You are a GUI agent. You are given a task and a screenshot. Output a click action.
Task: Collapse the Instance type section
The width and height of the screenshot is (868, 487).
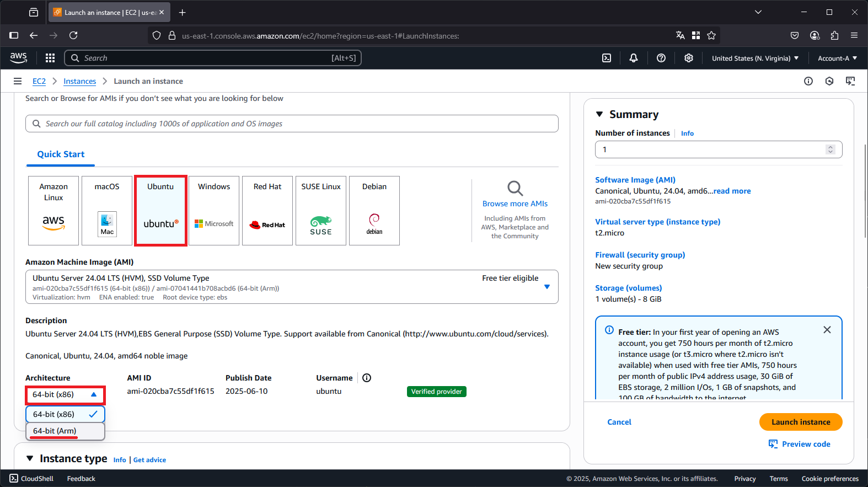click(x=30, y=458)
